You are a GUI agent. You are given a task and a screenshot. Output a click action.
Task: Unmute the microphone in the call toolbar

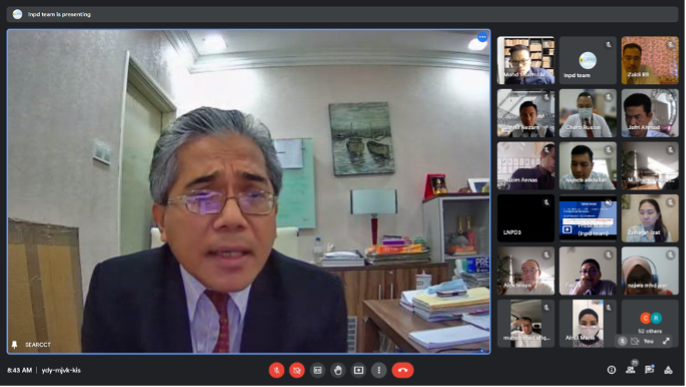(276, 370)
